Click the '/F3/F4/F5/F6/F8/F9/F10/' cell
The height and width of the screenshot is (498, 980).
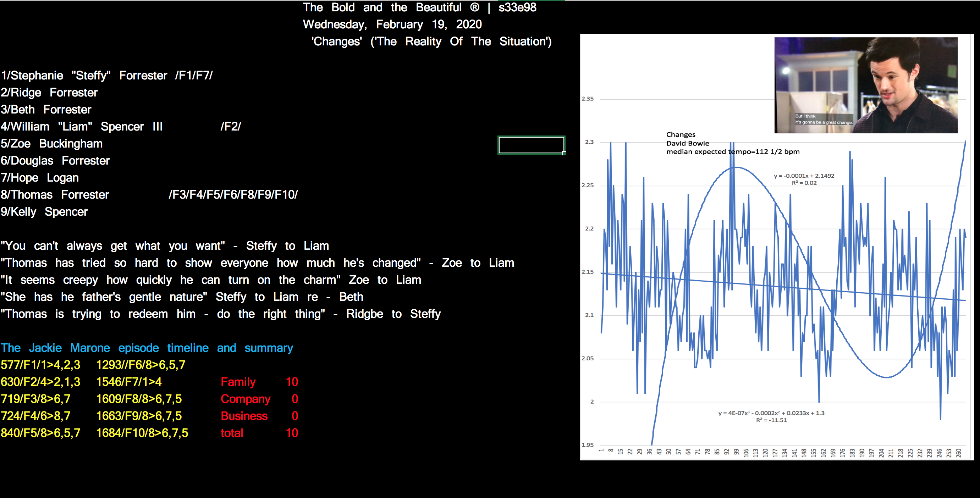pos(233,195)
